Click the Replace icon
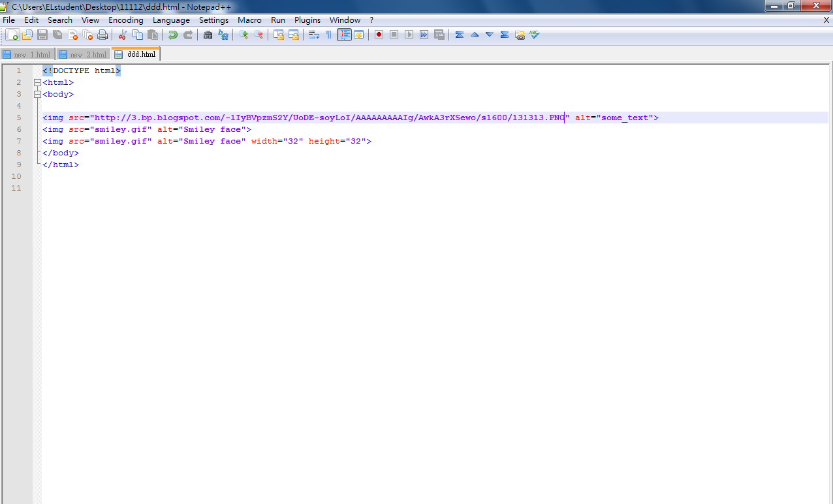 pos(223,35)
